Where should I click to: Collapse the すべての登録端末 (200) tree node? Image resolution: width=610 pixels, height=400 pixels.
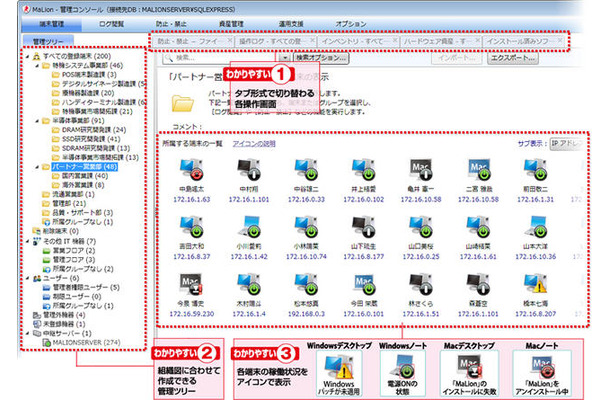tap(28, 56)
